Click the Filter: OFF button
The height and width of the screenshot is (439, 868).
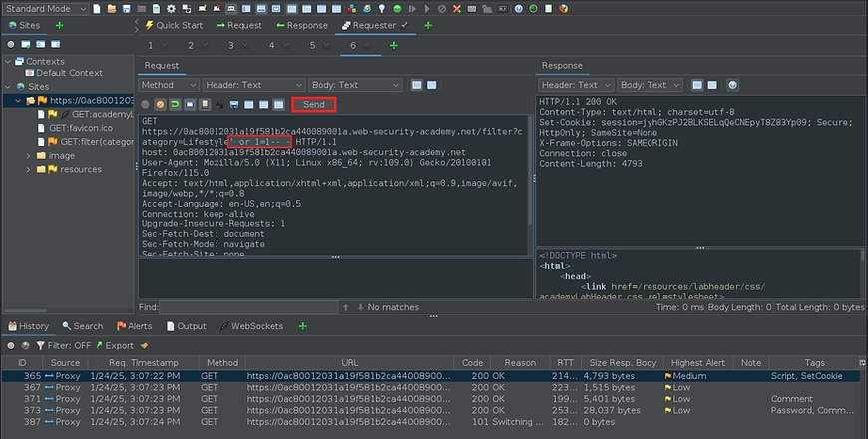click(x=63, y=345)
